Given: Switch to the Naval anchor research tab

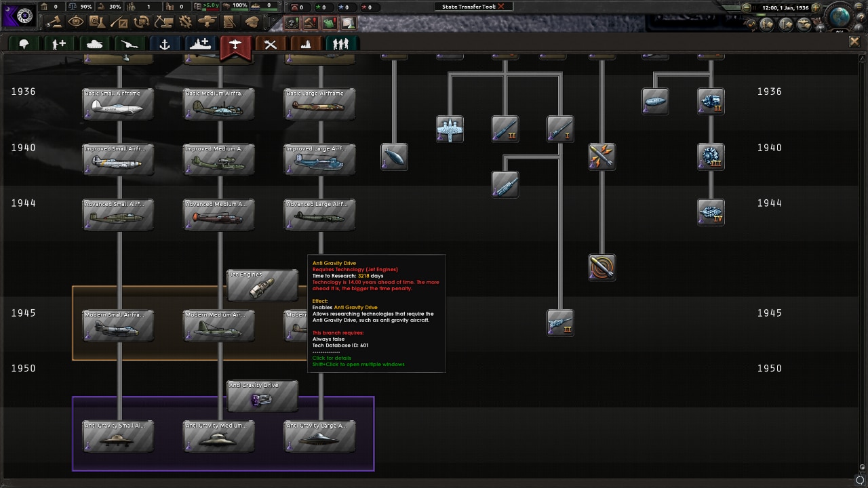Looking at the screenshot, I should [x=165, y=44].
